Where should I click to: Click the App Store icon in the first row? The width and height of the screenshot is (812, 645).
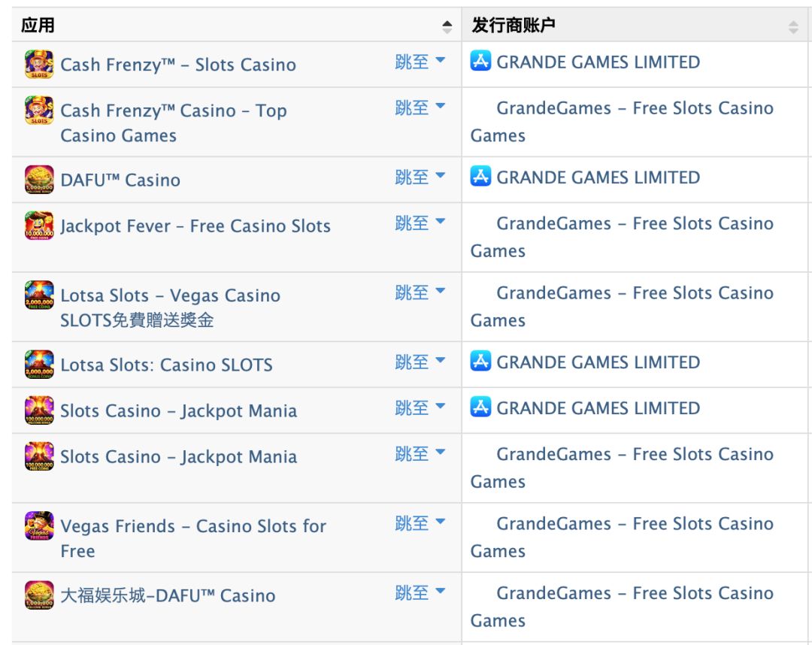(x=480, y=62)
